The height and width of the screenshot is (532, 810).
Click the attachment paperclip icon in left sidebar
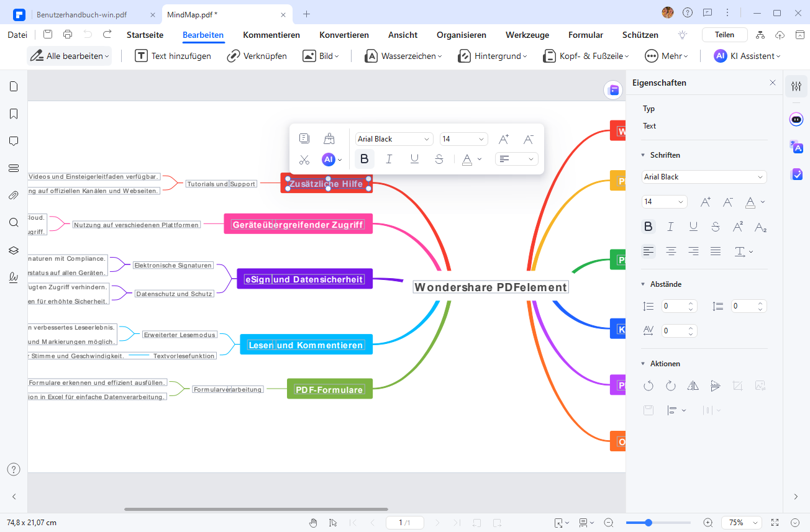[13, 195]
